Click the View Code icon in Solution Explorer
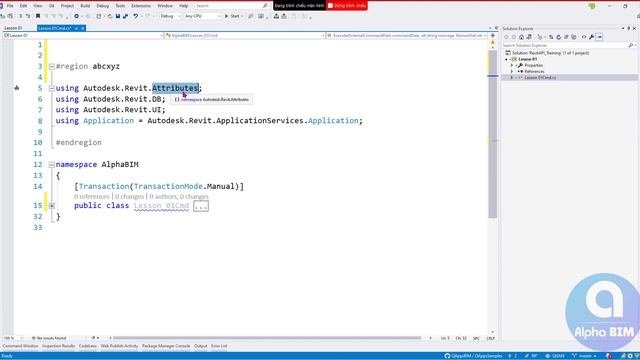The width and height of the screenshot is (640, 360). pos(584,37)
